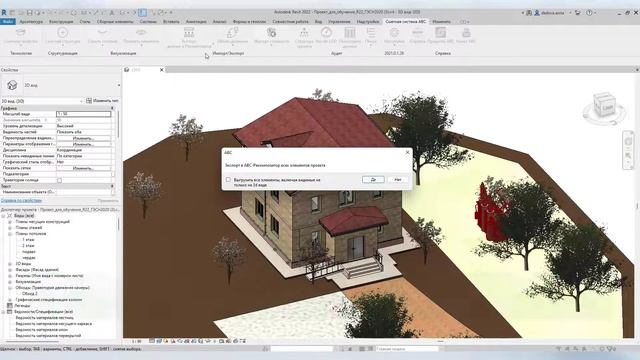This screenshot has height=360, width=640.
Task: Expand the Планы несущих конструкций node
Action: pos(10,222)
